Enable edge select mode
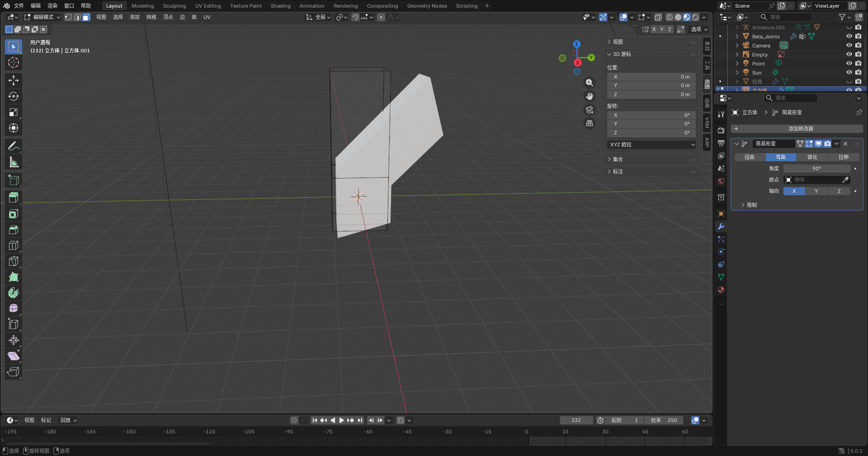This screenshot has width=868, height=456. tap(77, 17)
